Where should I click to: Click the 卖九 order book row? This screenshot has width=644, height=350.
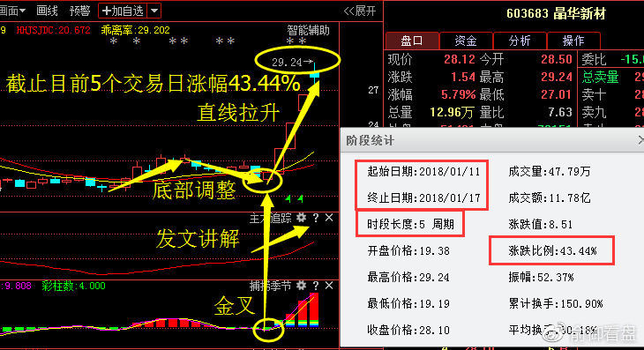pos(612,112)
